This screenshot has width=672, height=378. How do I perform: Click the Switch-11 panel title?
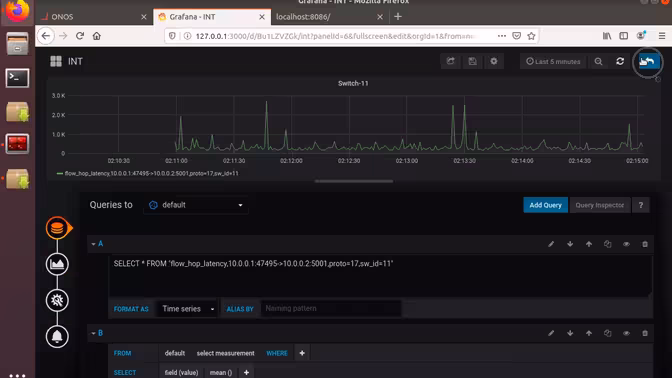click(x=353, y=84)
